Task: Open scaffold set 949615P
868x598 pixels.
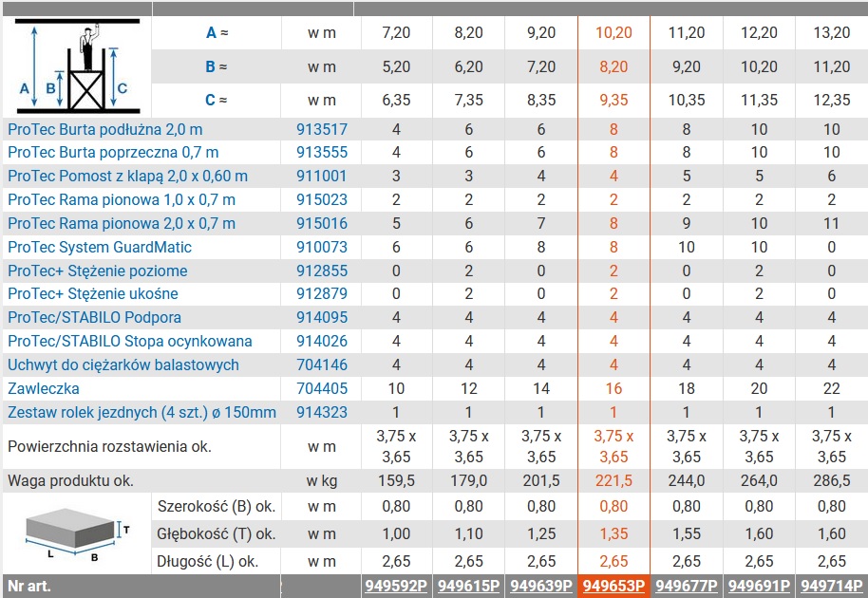Action: (469, 587)
